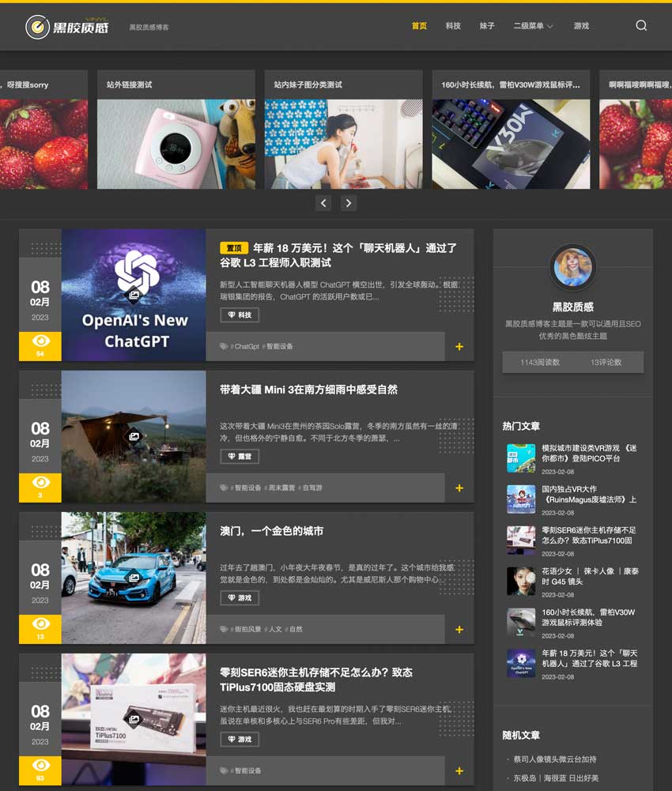Expand tags with the plus on the ChatGPT post

pyautogui.click(x=459, y=346)
